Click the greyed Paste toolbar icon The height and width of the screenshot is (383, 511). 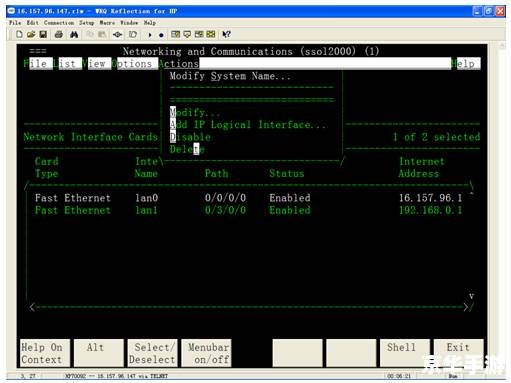[x=102, y=34]
